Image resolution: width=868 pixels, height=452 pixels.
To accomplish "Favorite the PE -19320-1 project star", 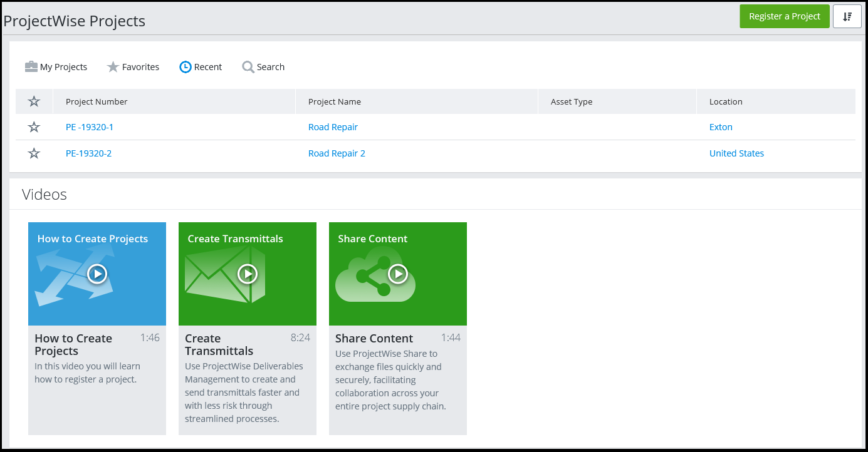I will tap(34, 127).
